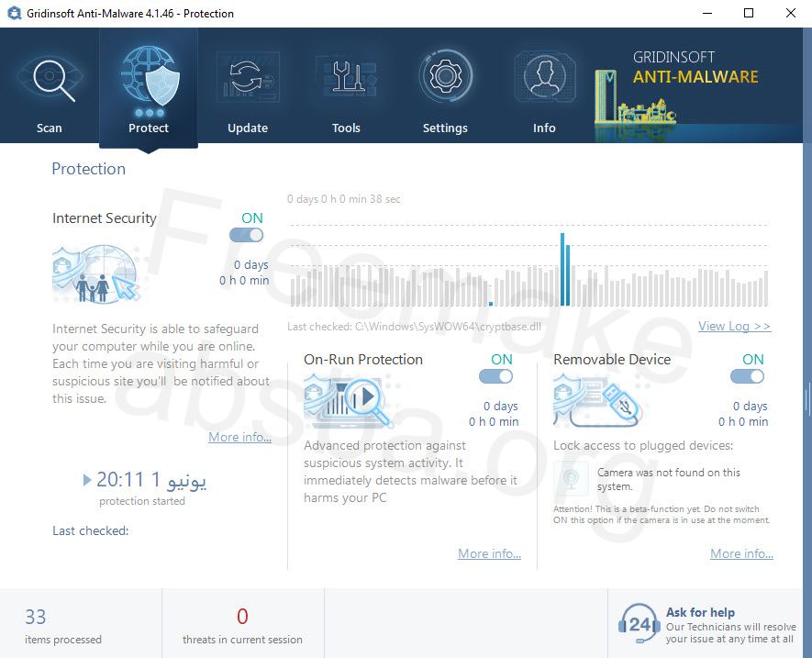
Task: Open Removable Device More info link
Action: click(x=741, y=553)
